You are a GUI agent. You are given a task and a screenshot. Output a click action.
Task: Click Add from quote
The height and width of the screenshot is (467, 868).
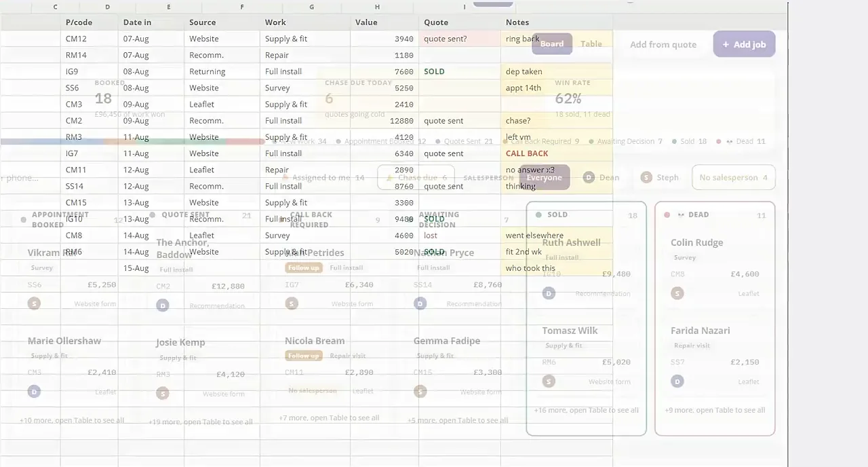tap(663, 45)
